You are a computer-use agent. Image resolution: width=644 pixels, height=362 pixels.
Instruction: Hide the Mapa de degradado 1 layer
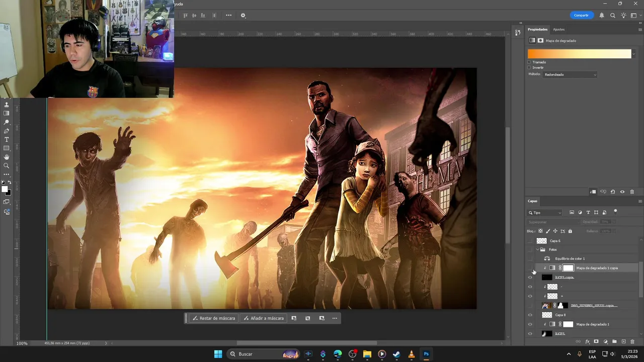pyautogui.click(x=530, y=324)
